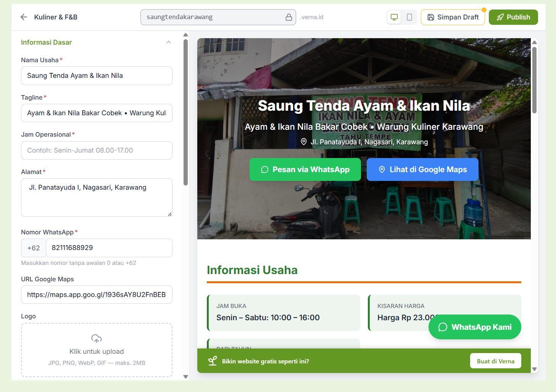Click the +62 country code prefix

34,248
